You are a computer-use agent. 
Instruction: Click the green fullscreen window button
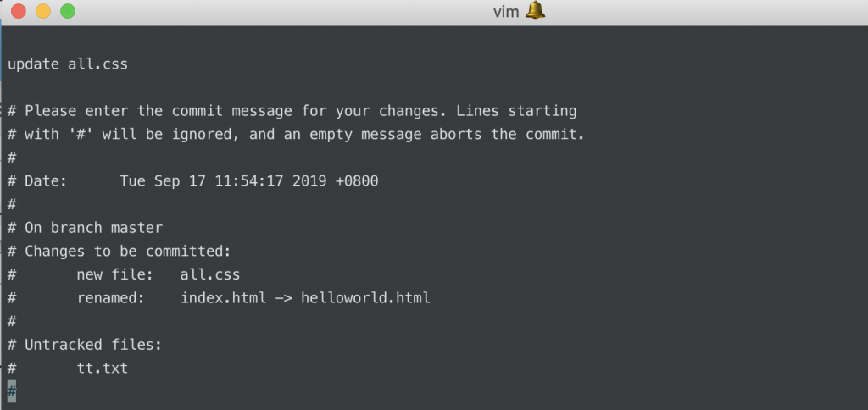(68, 11)
